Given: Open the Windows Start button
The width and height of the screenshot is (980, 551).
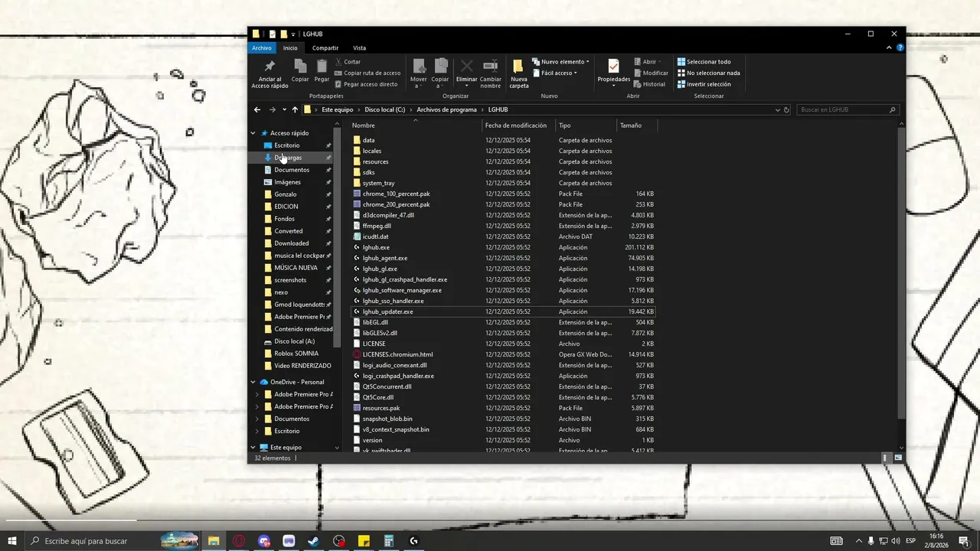Looking at the screenshot, I should click(x=12, y=541).
